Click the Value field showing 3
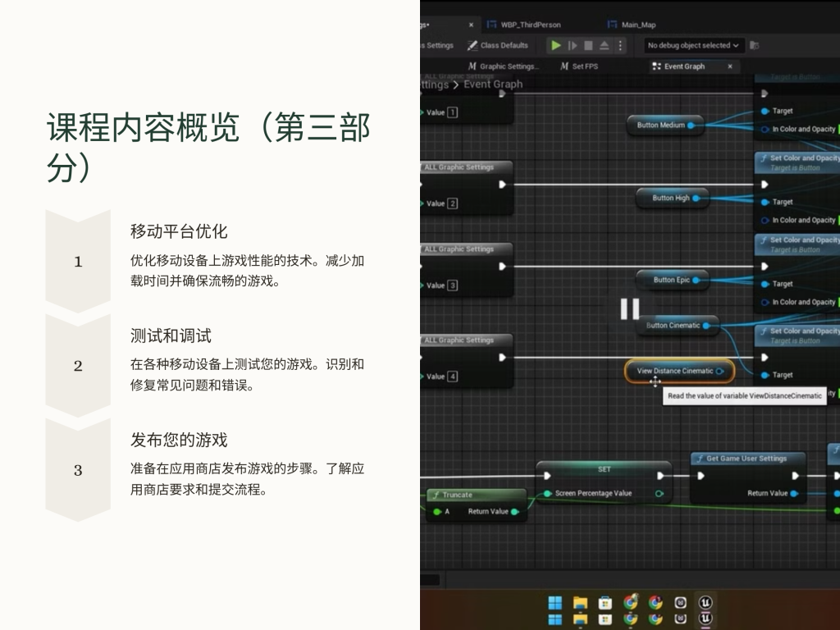Viewport: 840px width, 630px height. (x=453, y=285)
